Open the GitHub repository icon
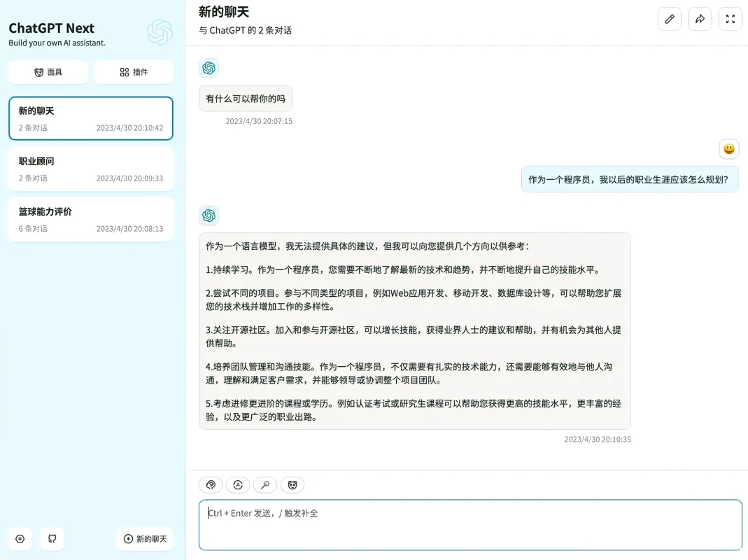This screenshot has width=748, height=560. pos(52,539)
